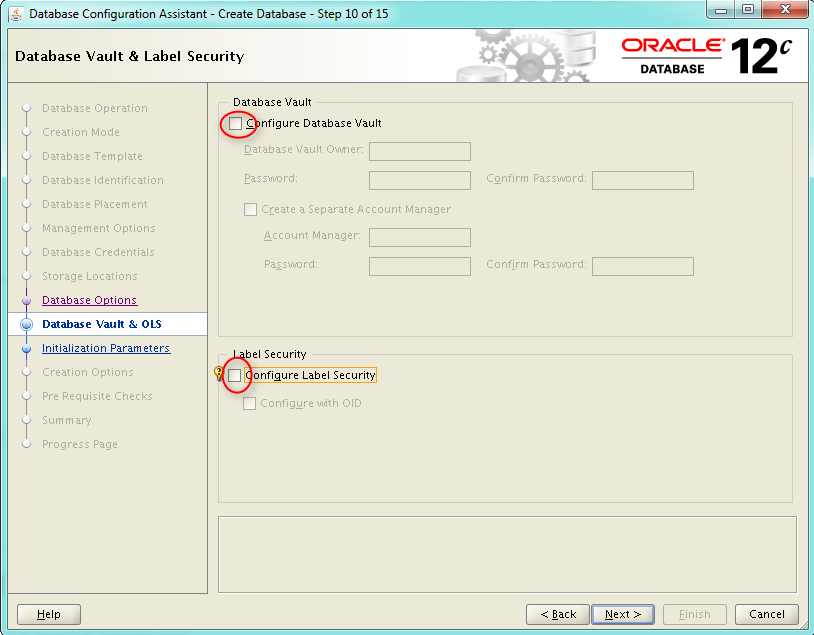
Task: Cancel the database creation wizard
Action: (766, 614)
